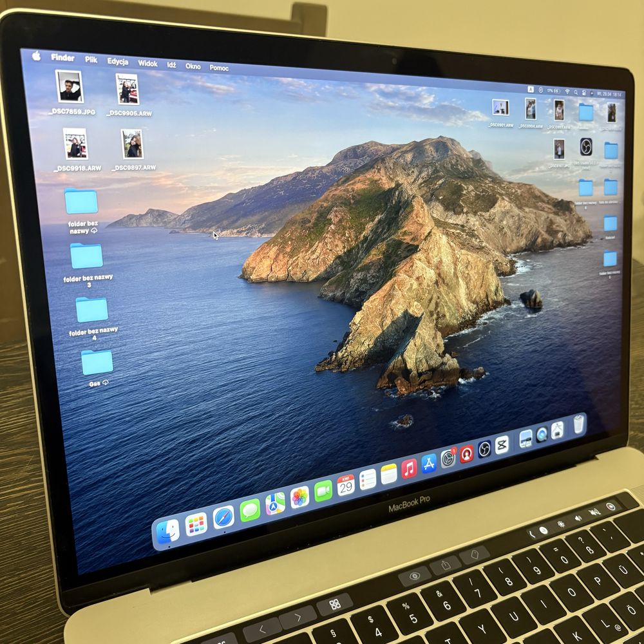Open the Apple menu
Viewport: 644px width, 644px height.
tap(36, 56)
